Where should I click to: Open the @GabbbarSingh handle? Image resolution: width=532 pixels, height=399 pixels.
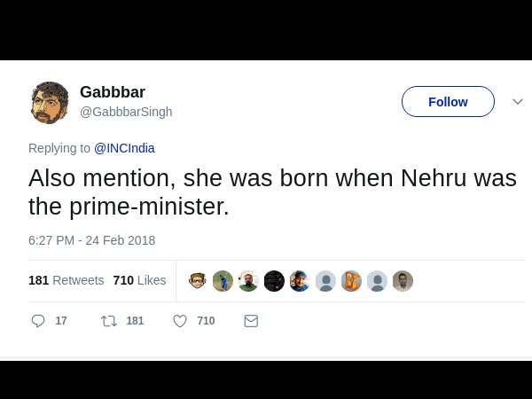[126, 112]
